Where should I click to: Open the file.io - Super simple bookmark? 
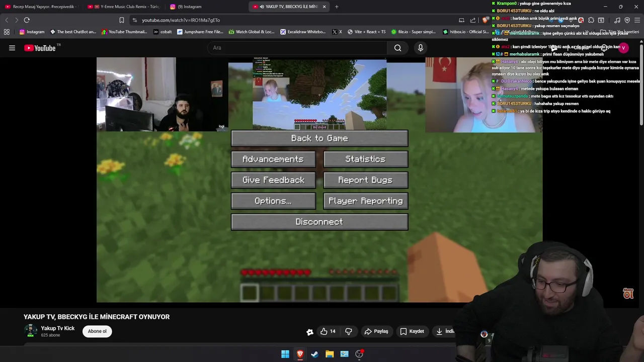(x=413, y=32)
